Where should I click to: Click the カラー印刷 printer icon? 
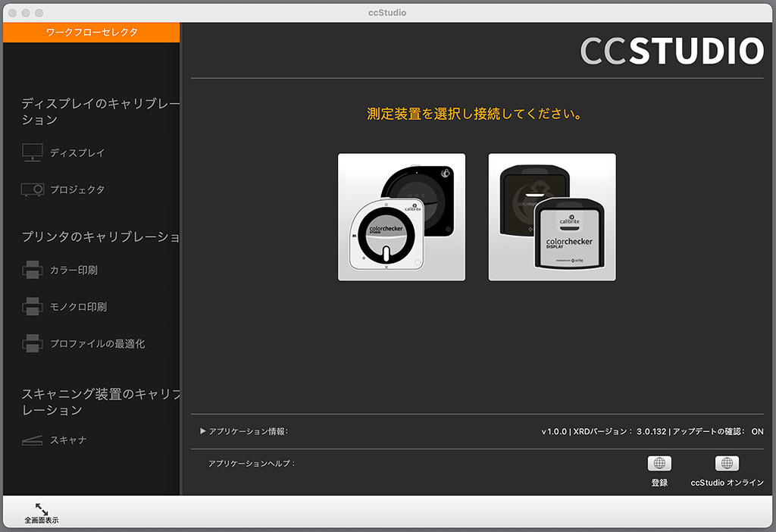tap(33, 270)
